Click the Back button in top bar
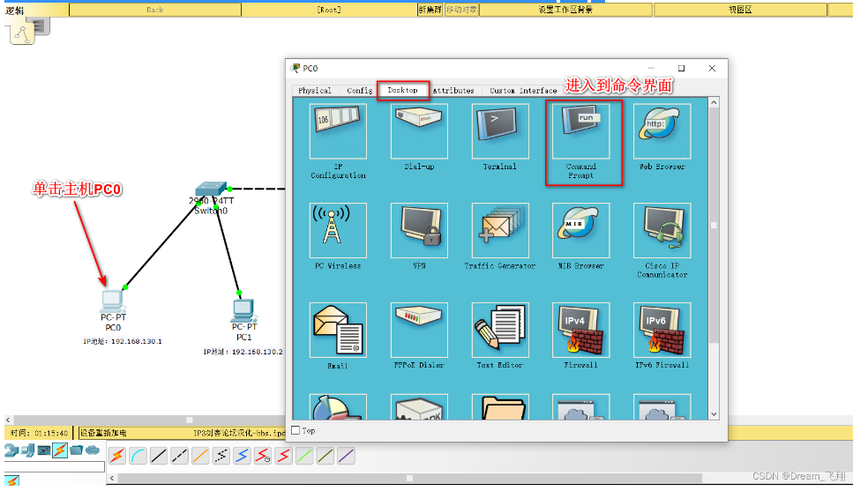This screenshot has width=868, height=491. pyautogui.click(x=155, y=10)
